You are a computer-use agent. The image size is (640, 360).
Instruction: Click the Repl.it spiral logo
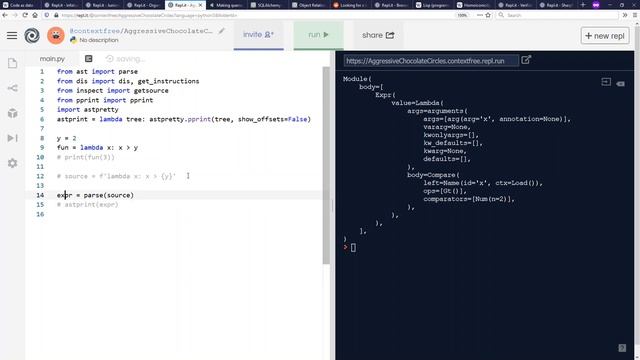coord(32,36)
